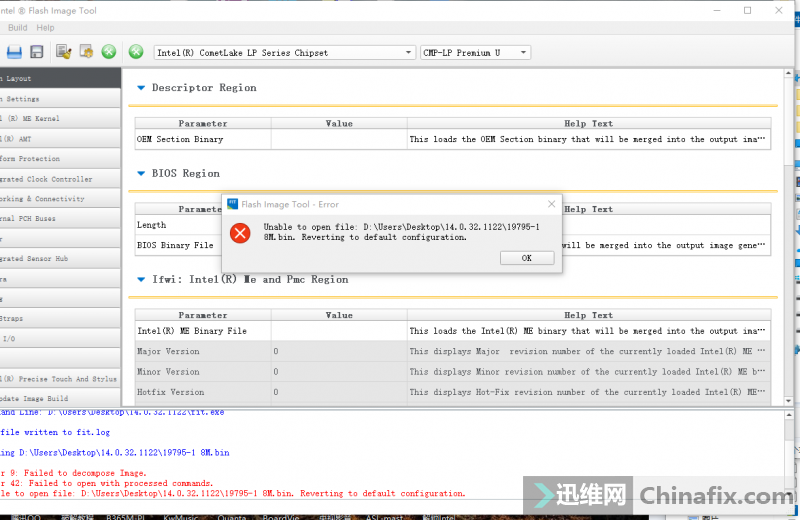This screenshot has width=800, height=520.
Task: Click the first green build toolbar icon
Action: (x=109, y=52)
